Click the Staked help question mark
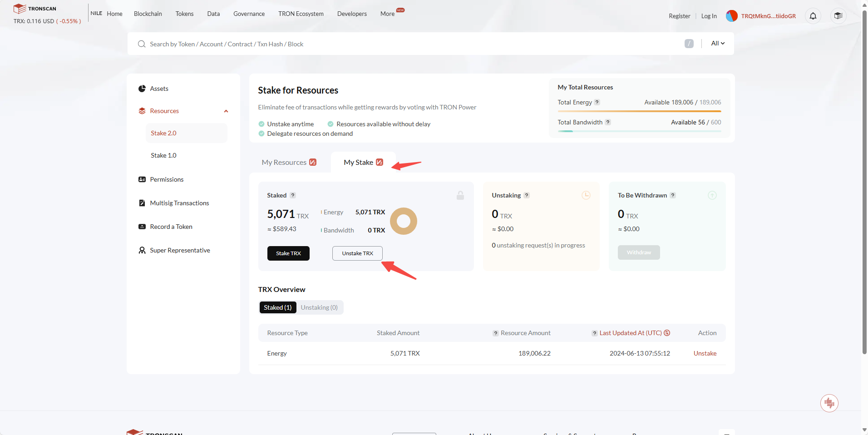868x435 pixels. pos(293,195)
